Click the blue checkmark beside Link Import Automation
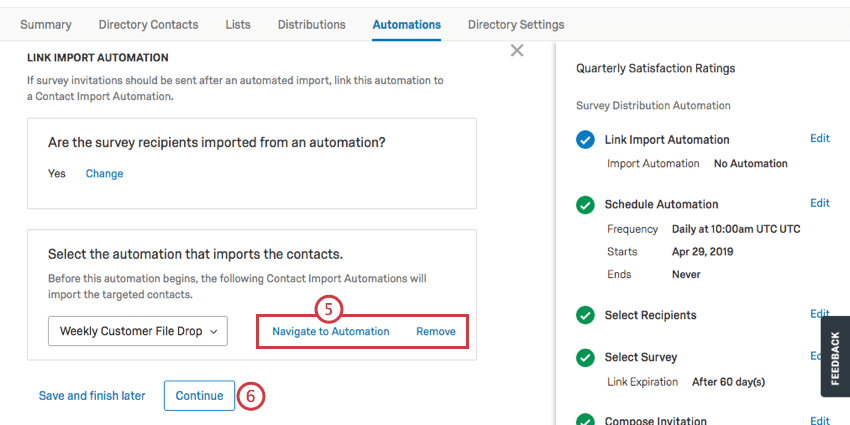 click(585, 140)
